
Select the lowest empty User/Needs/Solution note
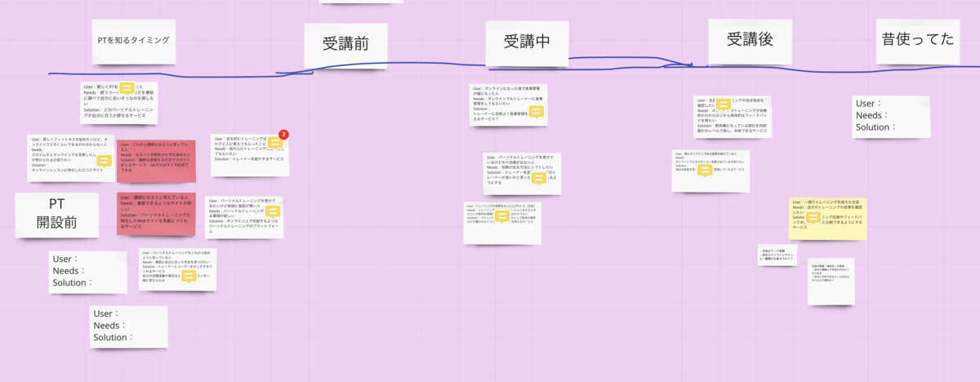click(x=128, y=327)
